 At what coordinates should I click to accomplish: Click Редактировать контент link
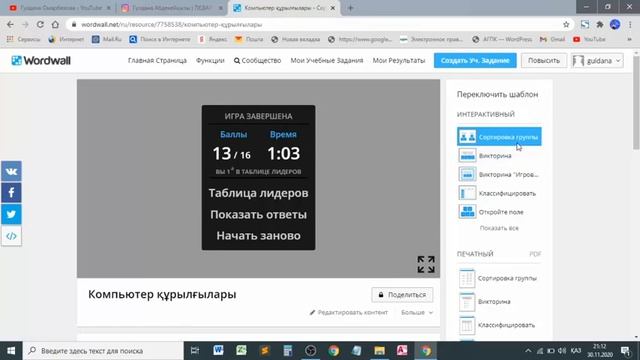[x=349, y=313]
